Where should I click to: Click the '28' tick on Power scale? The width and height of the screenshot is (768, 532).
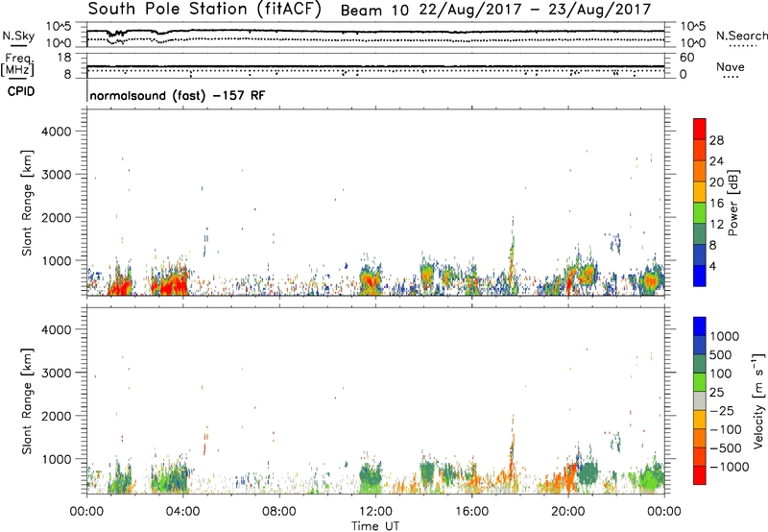click(716, 140)
